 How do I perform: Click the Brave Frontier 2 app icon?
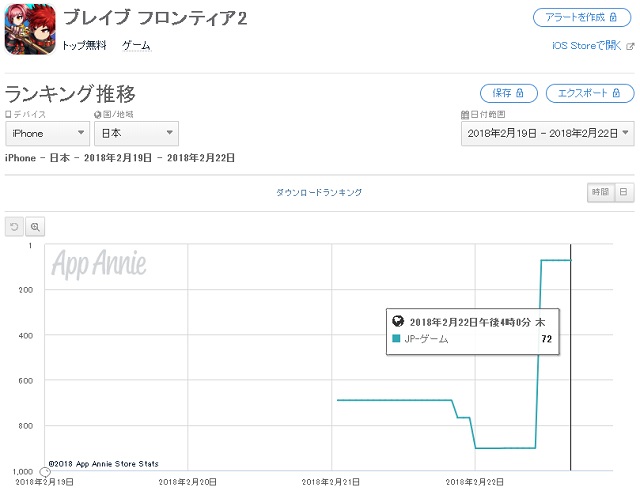(30, 30)
